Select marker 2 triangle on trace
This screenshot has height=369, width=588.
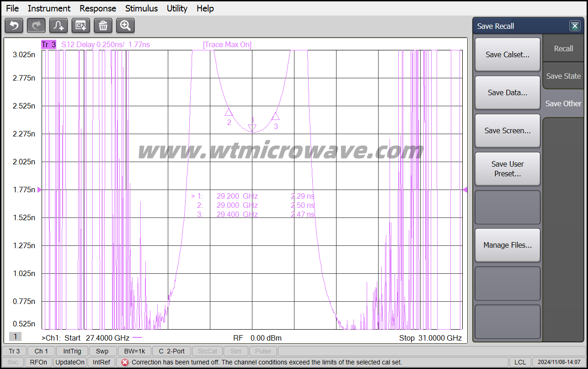[229, 112]
